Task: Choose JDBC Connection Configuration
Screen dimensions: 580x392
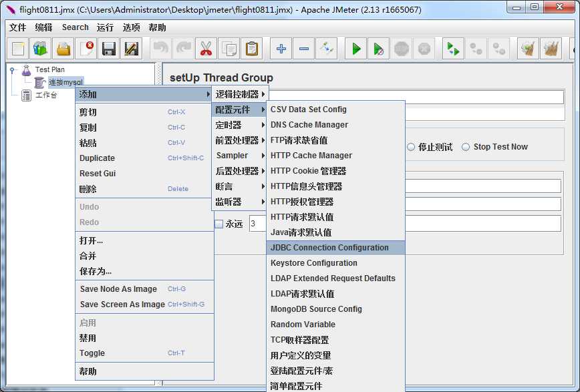Action: [335, 248]
